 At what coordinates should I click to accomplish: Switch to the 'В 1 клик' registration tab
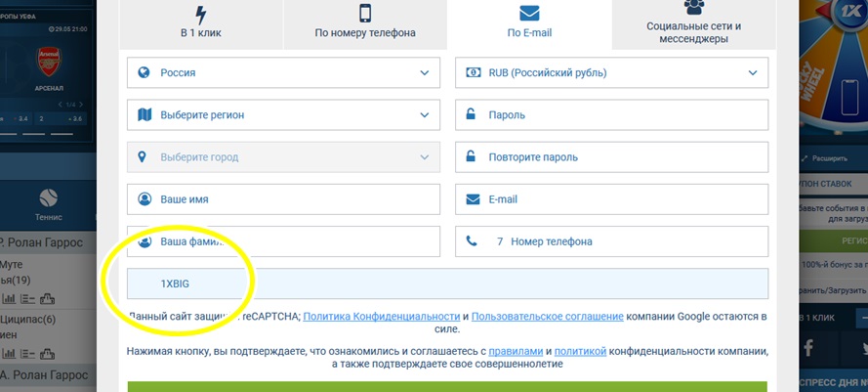pyautogui.click(x=201, y=25)
